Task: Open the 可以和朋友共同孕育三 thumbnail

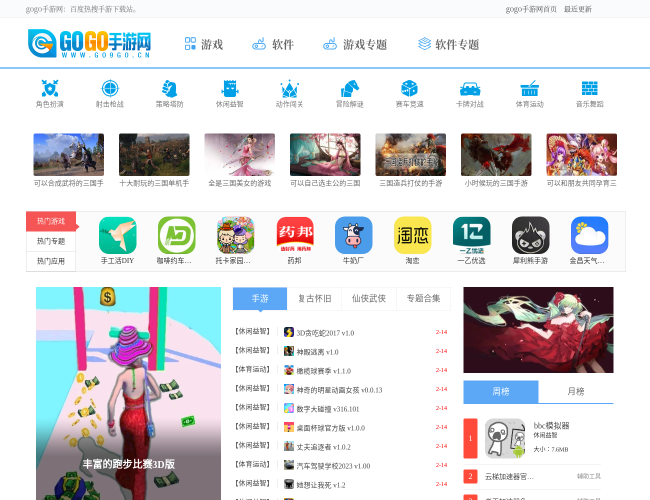Action: click(582, 155)
